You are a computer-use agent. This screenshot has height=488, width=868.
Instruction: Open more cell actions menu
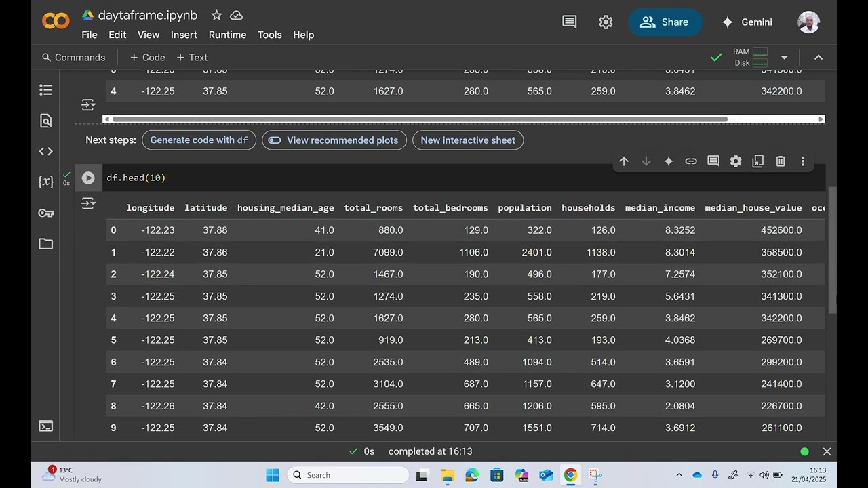click(803, 161)
